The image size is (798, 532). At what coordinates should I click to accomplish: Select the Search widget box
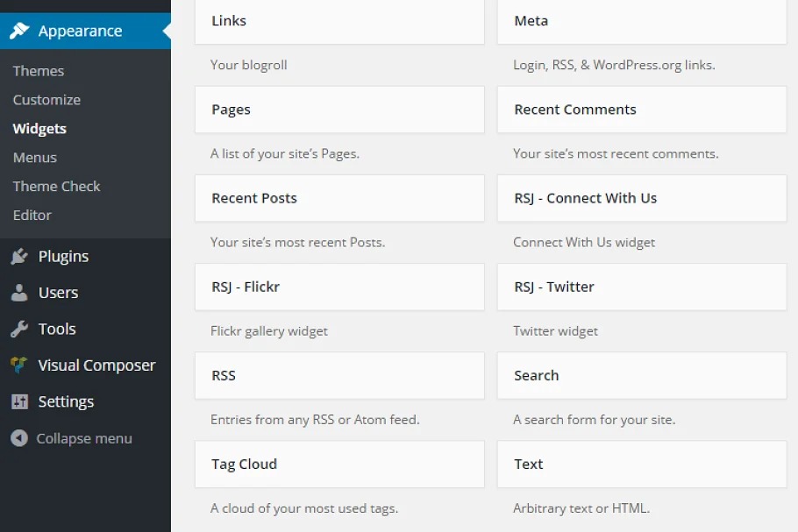(641, 375)
